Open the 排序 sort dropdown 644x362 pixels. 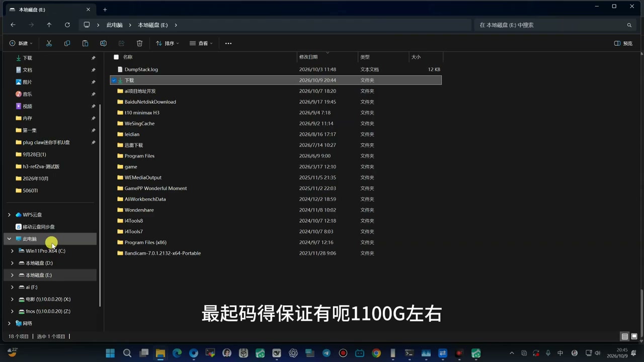coord(168,43)
